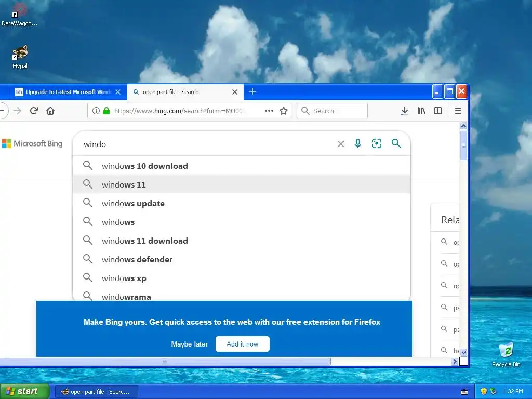
Task: Choose suggestion 'windows 11'
Action: click(242, 184)
